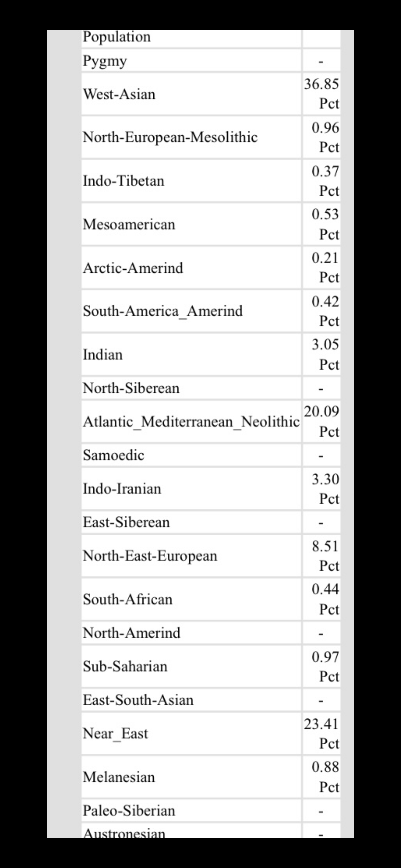Click the 23.41 Pct value cell
This screenshot has width=401, height=868.
(x=321, y=733)
